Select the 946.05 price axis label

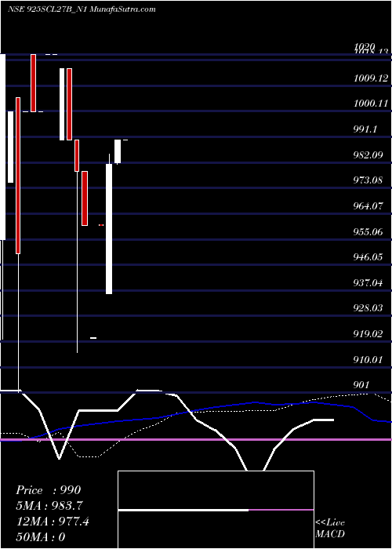coord(370,257)
